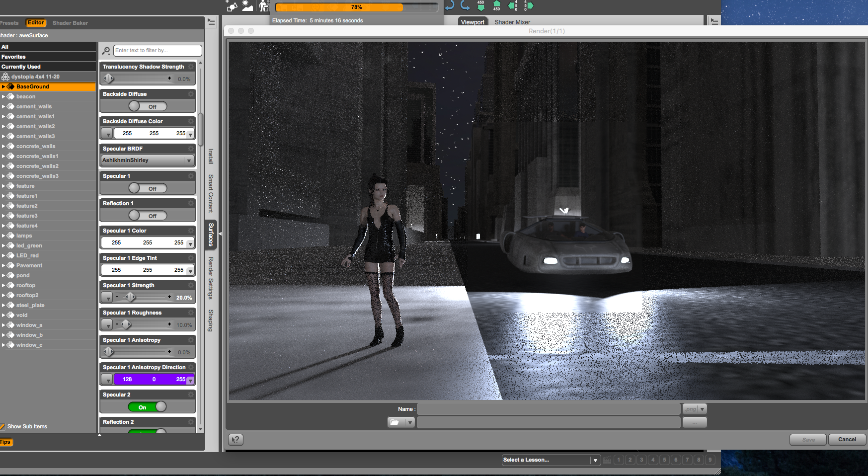This screenshot has width=868, height=476.
Task: Click the help question mark button
Action: click(x=236, y=439)
